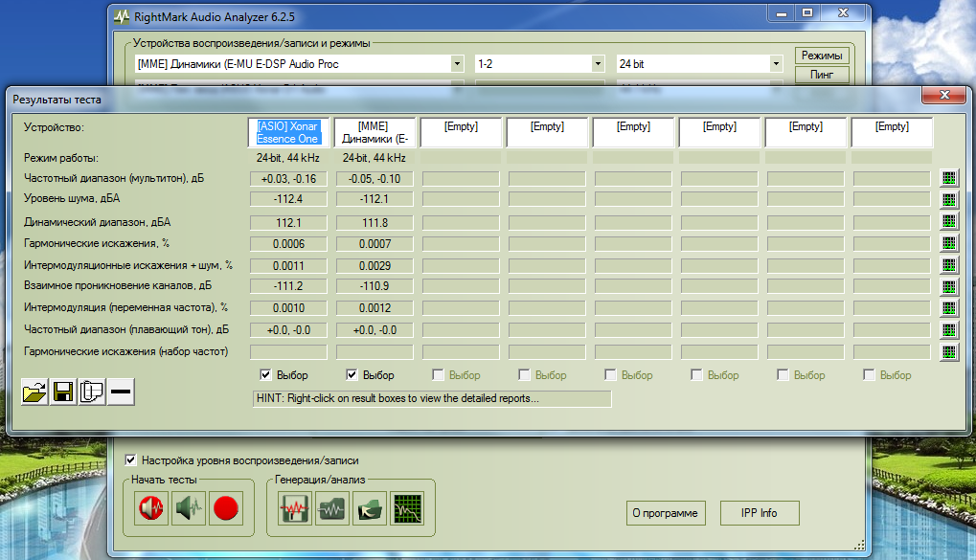Click the -112.1 noise level value
The image size is (976, 560).
coord(375,199)
